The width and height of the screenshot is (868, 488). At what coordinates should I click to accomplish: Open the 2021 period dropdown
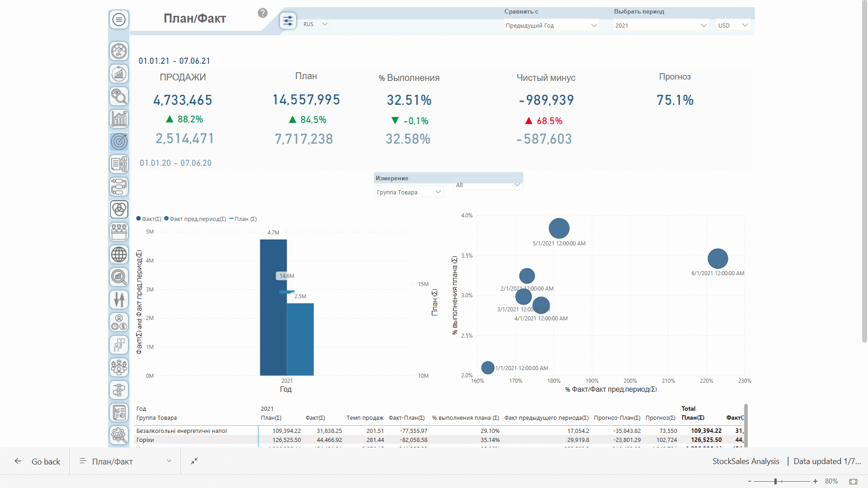tap(660, 25)
